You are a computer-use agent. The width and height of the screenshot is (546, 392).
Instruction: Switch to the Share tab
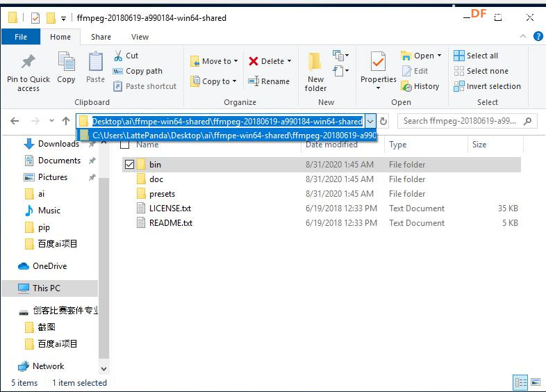coord(101,37)
